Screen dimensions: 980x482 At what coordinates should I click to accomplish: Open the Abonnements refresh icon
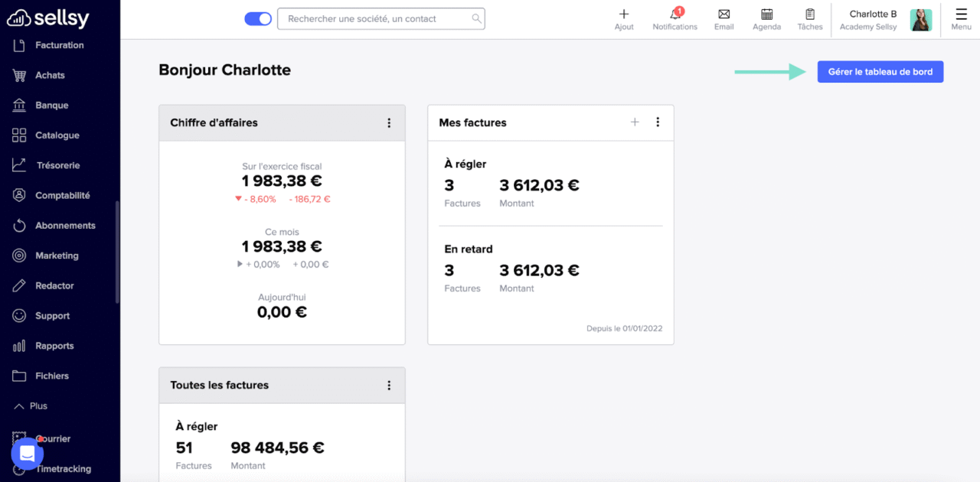pyautogui.click(x=19, y=226)
